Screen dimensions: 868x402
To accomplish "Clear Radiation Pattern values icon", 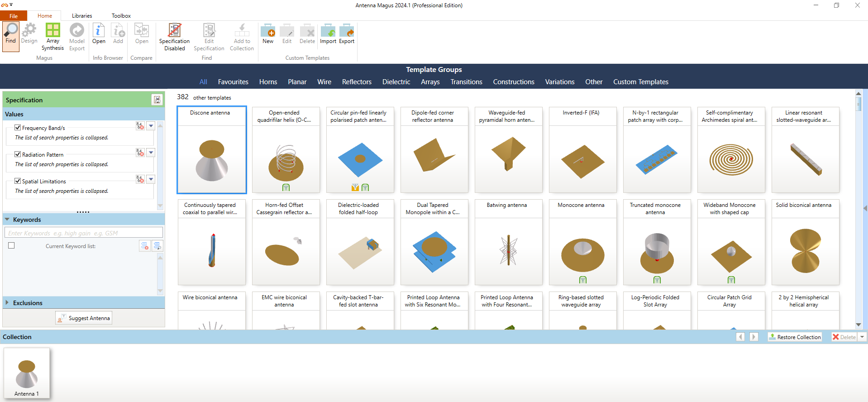I will [x=140, y=153].
